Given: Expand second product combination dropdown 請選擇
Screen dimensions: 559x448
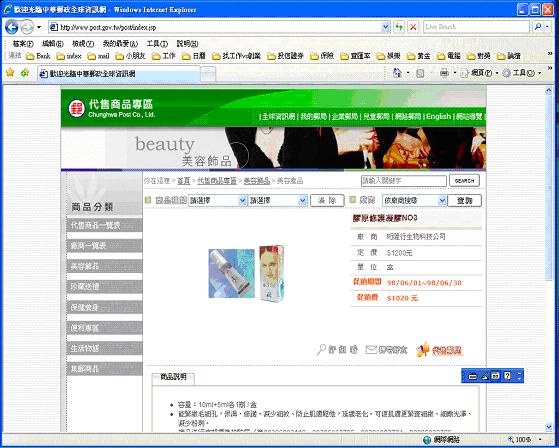Looking at the screenshot, I should pyautogui.click(x=277, y=200).
